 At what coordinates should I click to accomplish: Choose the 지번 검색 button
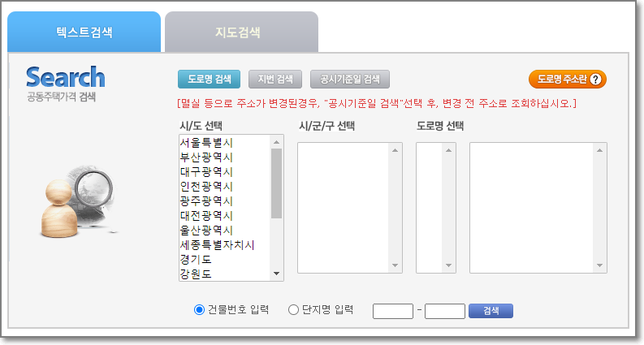(275, 79)
